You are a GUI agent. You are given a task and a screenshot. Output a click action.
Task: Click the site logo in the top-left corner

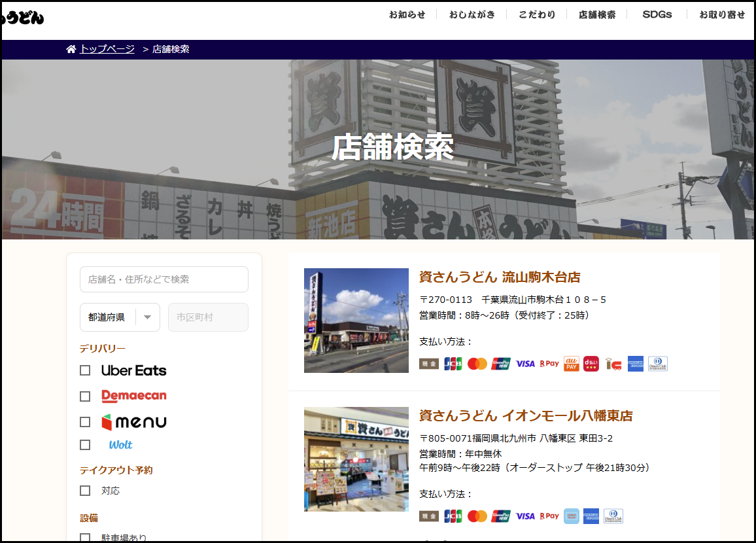(23, 18)
